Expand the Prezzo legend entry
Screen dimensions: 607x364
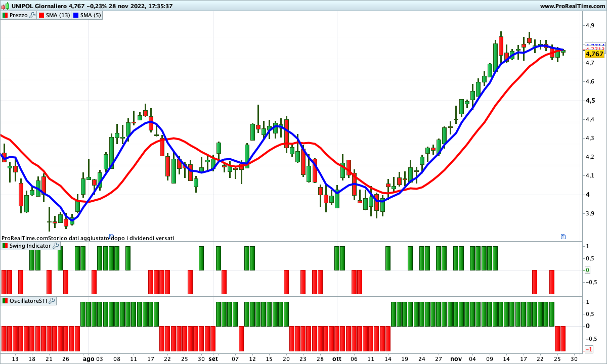tap(19, 15)
